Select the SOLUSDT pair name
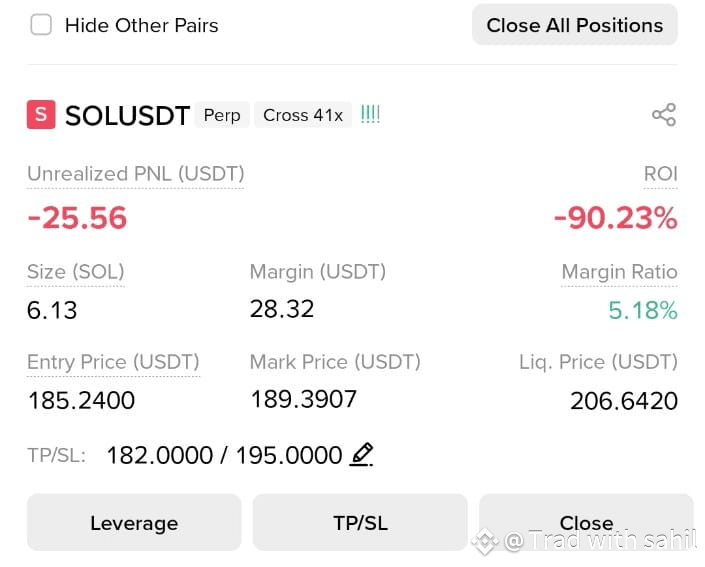 pos(127,116)
